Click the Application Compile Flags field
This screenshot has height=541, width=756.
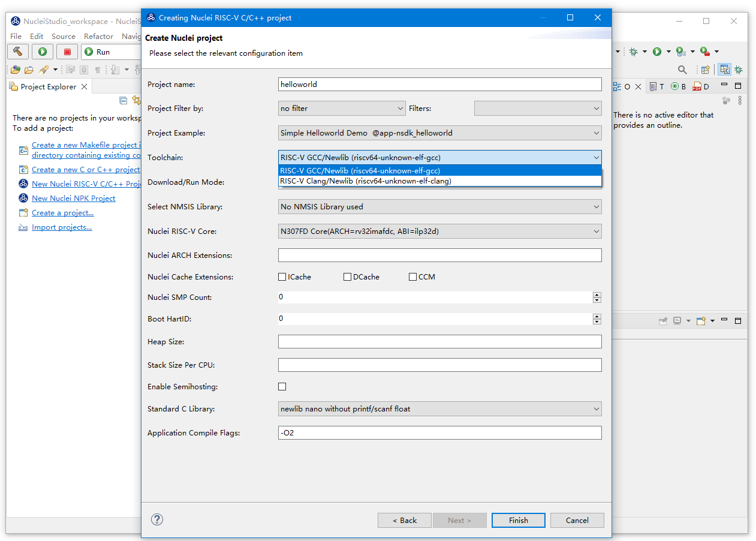click(x=439, y=432)
